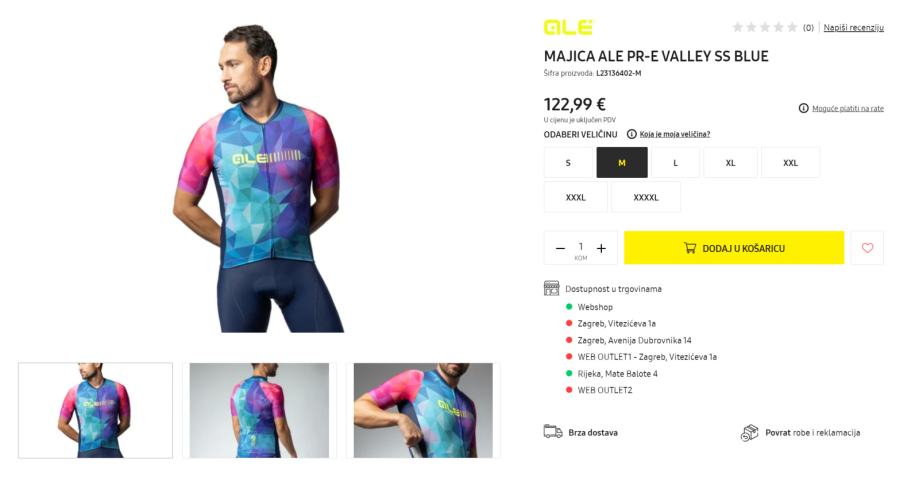Click the size guide info icon
Viewport: 919px width, 478px height.
(x=631, y=134)
